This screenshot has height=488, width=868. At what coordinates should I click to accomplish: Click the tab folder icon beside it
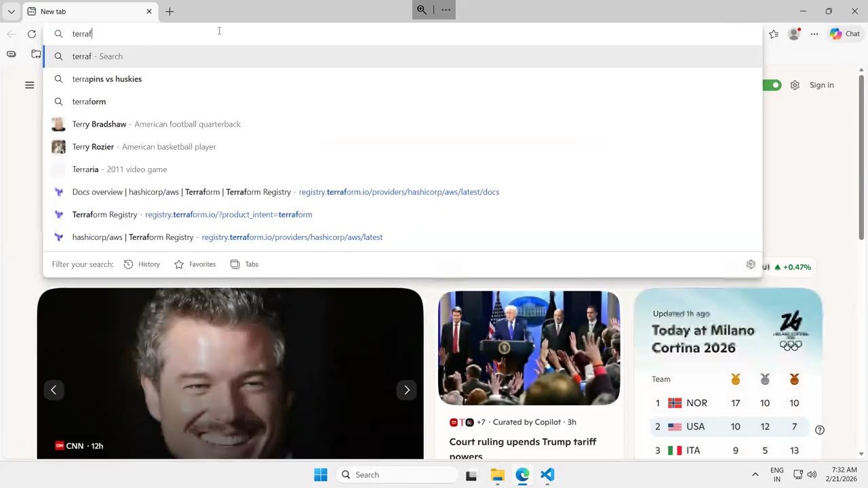pyautogui.click(x=36, y=54)
